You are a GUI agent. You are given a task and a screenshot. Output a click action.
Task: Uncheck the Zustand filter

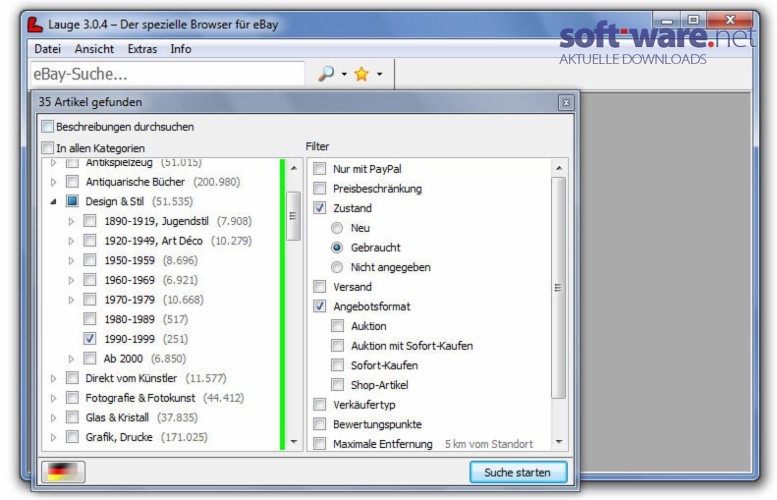coord(320,208)
